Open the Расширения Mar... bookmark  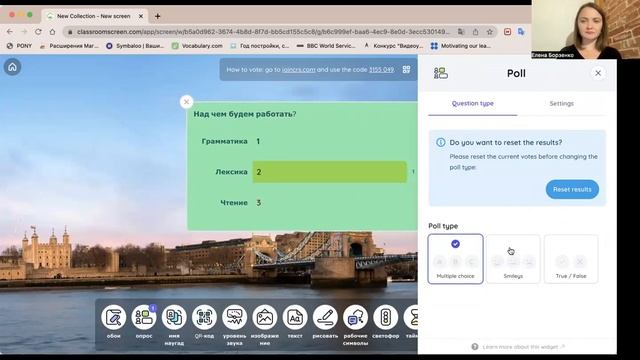pyautogui.click(x=69, y=46)
